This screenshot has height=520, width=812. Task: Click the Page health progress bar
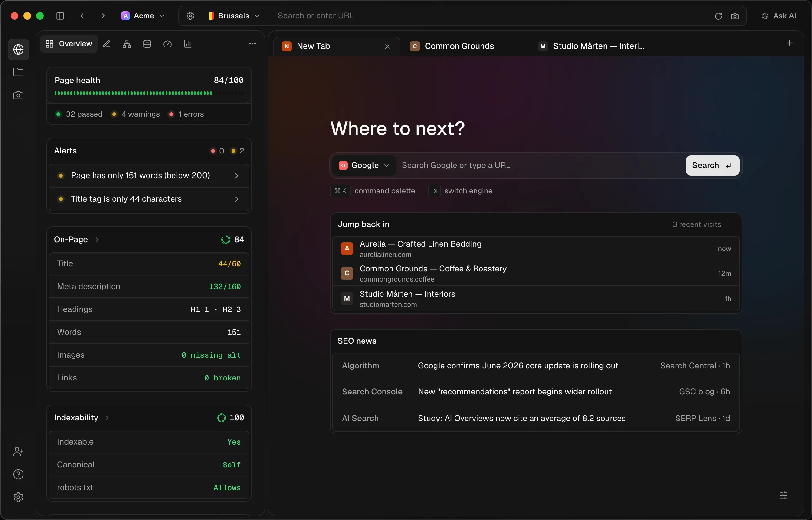[149, 93]
